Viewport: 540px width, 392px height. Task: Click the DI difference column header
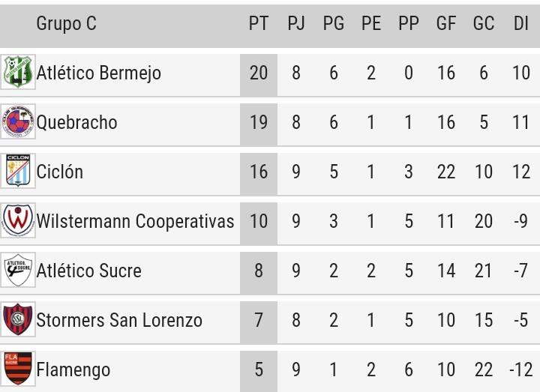point(521,23)
